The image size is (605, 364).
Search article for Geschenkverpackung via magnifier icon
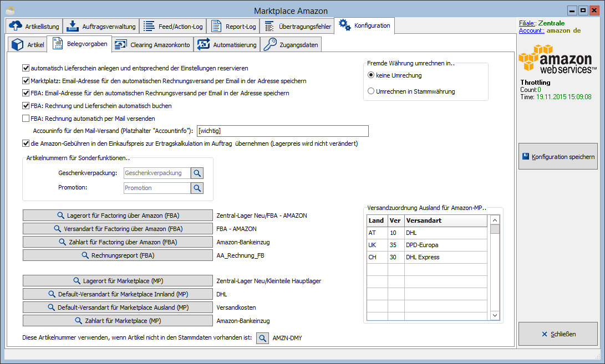click(x=197, y=173)
